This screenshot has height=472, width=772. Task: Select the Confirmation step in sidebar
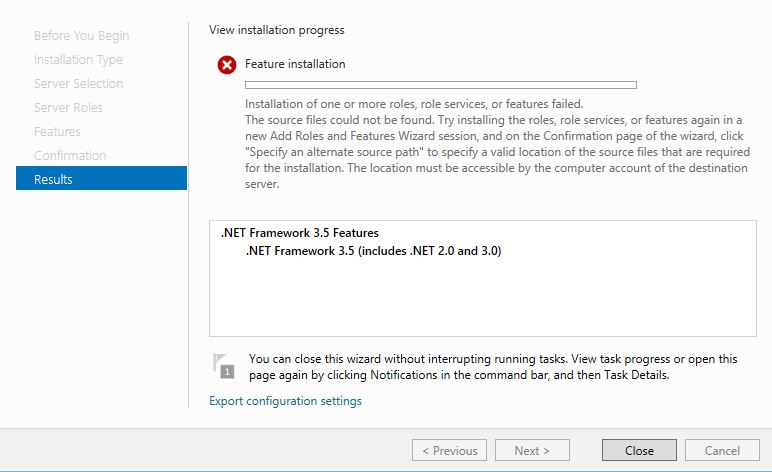point(70,156)
